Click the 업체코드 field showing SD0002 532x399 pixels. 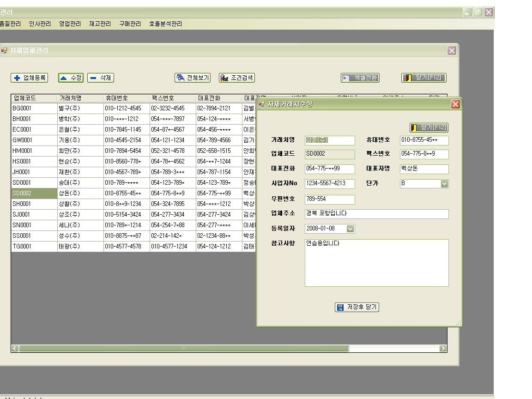point(330,154)
